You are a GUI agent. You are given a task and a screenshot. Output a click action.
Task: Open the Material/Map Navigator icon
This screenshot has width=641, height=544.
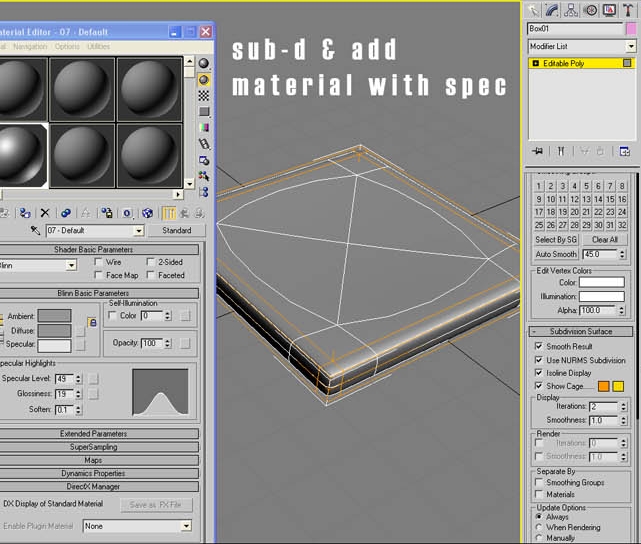pos(204,192)
